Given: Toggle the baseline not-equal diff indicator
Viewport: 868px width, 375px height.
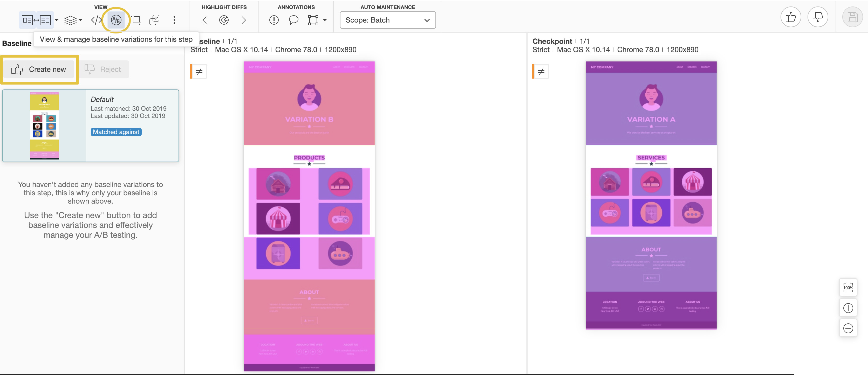Looking at the screenshot, I should (199, 71).
